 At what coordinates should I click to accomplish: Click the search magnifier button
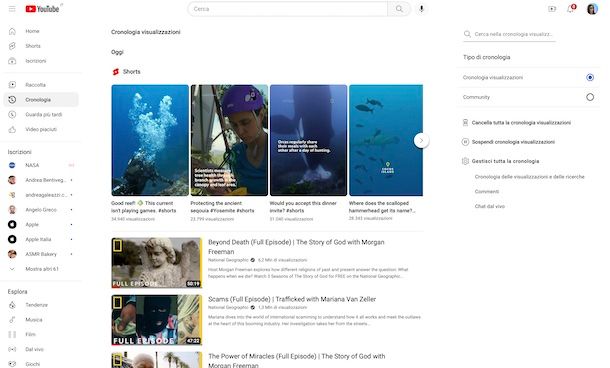tap(399, 9)
